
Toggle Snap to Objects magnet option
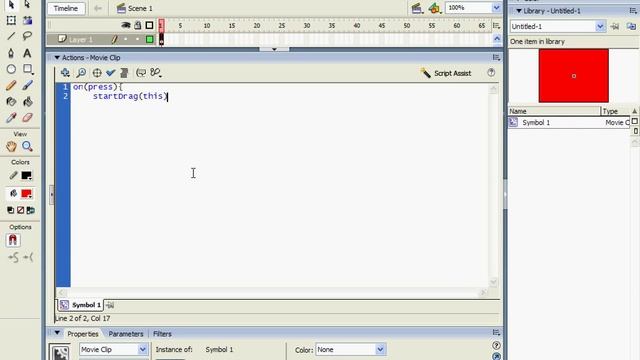(x=13, y=240)
